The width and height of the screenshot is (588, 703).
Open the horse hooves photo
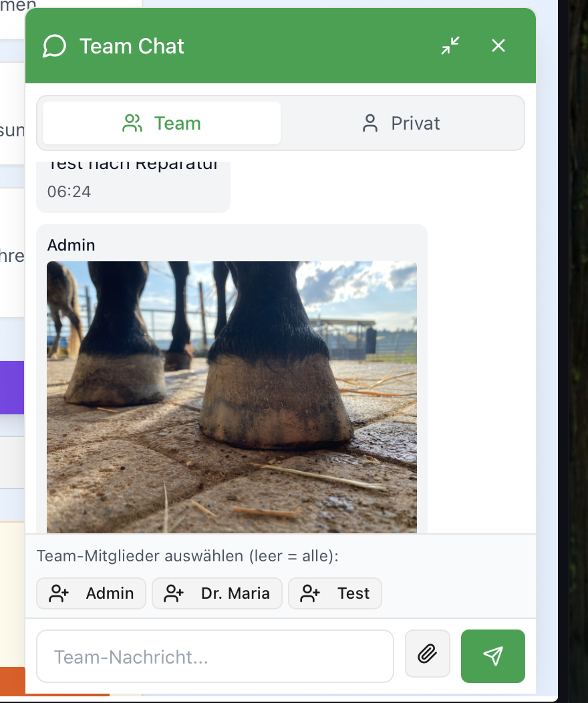coord(231,397)
